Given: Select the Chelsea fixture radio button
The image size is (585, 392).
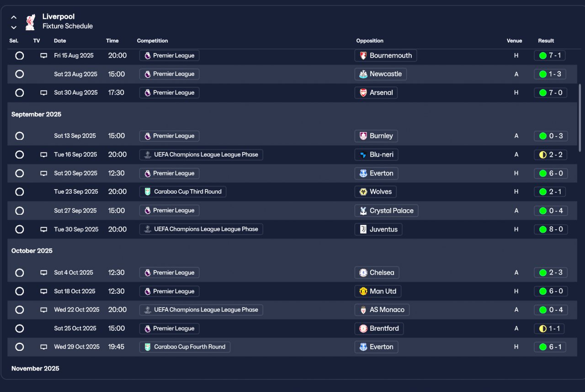Looking at the screenshot, I should (x=19, y=273).
